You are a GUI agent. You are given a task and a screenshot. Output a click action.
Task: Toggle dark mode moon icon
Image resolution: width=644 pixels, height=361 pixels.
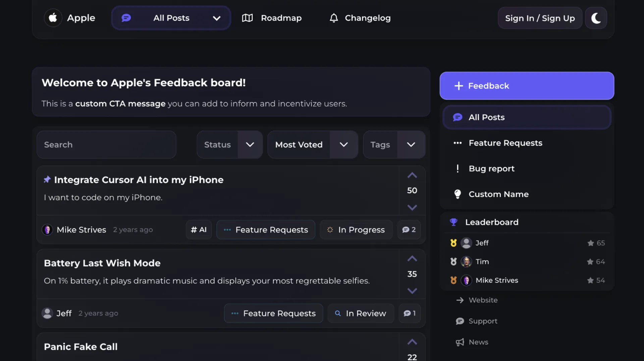tap(596, 18)
